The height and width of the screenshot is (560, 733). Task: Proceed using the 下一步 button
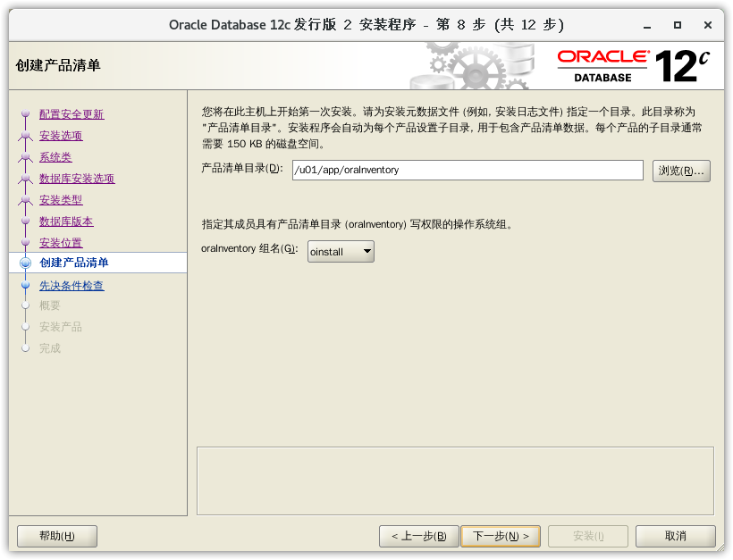[x=501, y=536]
